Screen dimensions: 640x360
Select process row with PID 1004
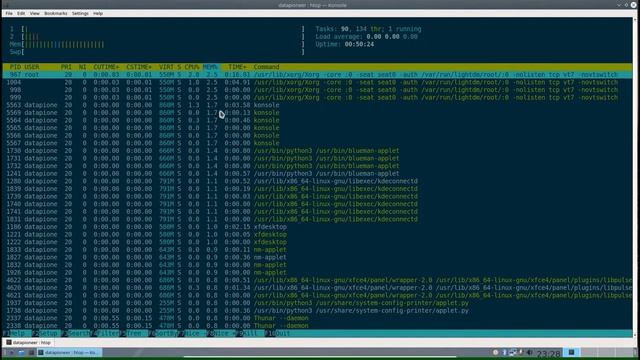[318, 82]
